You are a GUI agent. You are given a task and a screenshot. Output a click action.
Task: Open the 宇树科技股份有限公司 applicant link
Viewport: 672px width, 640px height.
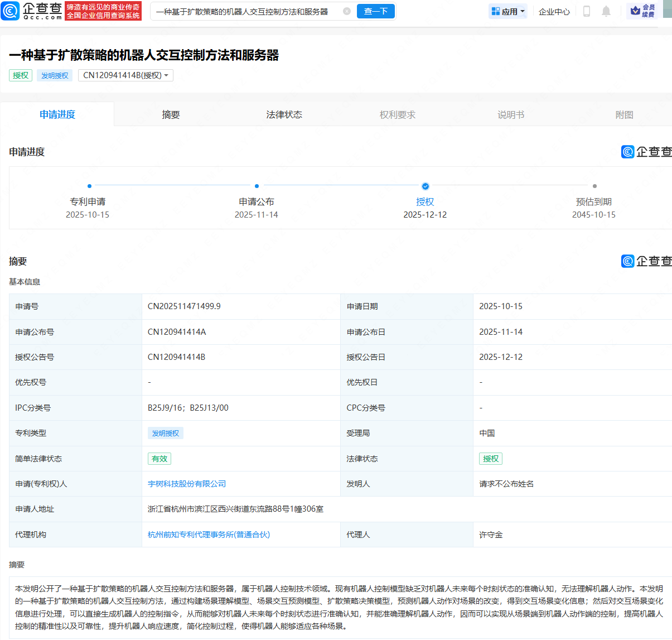(x=187, y=484)
